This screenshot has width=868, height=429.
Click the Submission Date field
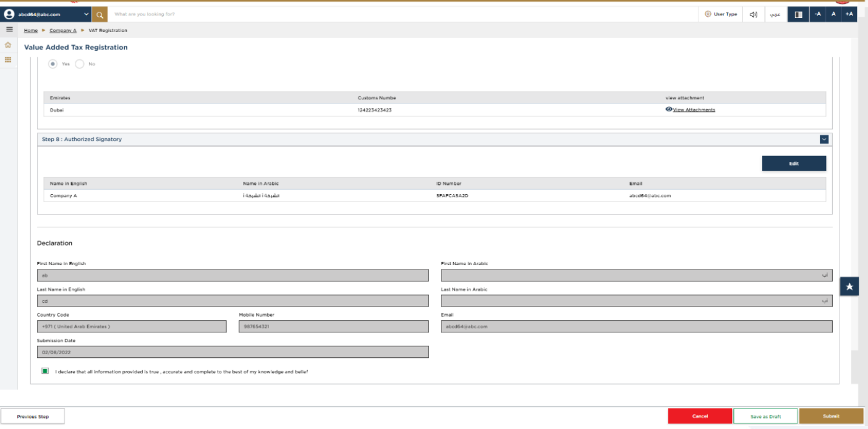[x=233, y=352]
